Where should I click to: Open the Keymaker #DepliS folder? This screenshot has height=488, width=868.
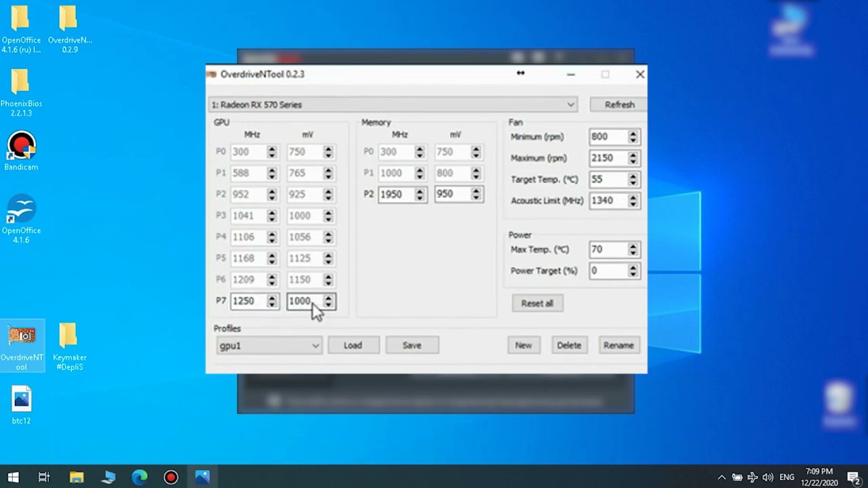(69, 346)
